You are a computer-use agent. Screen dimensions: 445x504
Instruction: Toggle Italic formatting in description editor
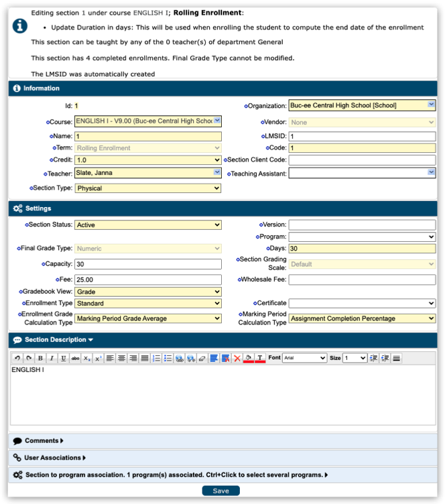coord(52,359)
